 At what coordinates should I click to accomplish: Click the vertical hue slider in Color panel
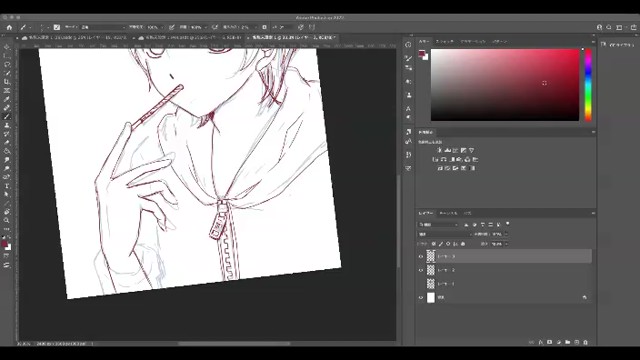click(588, 85)
